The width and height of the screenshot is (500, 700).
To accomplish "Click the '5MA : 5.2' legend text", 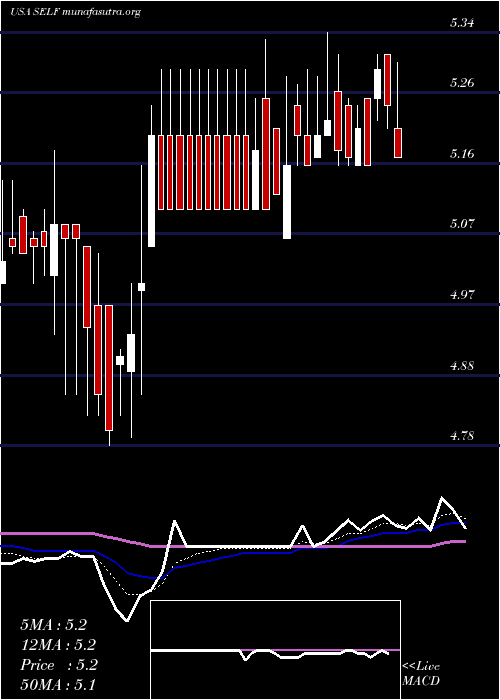I will point(54,625).
